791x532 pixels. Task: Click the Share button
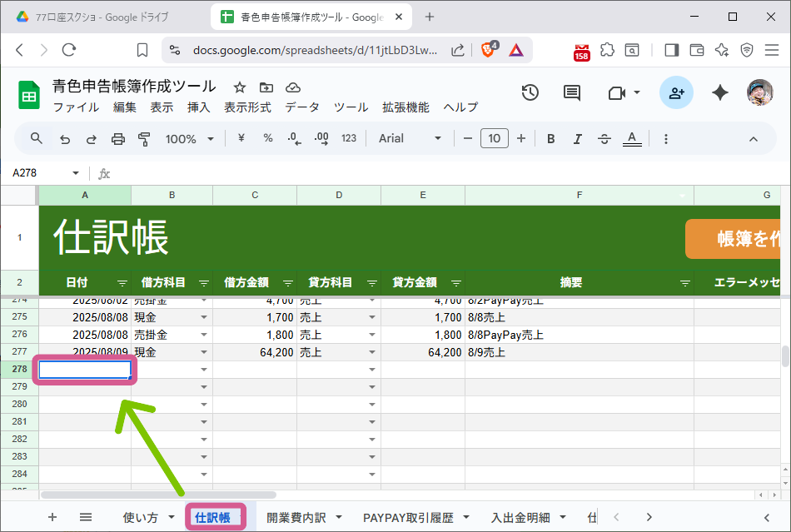[x=676, y=93]
